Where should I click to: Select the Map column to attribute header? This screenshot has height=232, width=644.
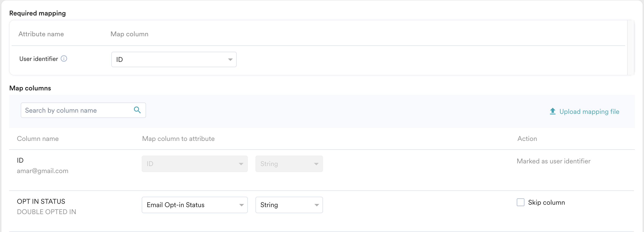(x=178, y=139)
